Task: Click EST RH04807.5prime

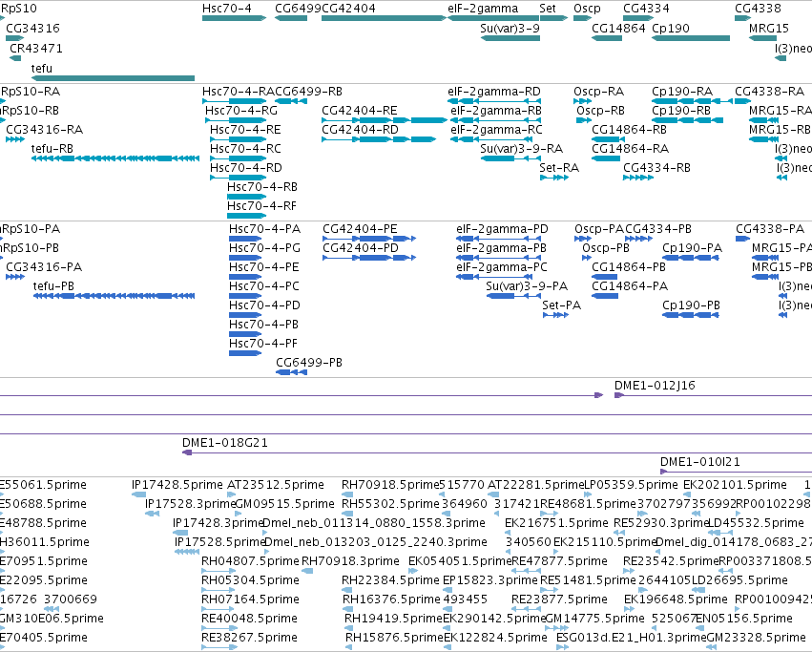Action: 219,571
